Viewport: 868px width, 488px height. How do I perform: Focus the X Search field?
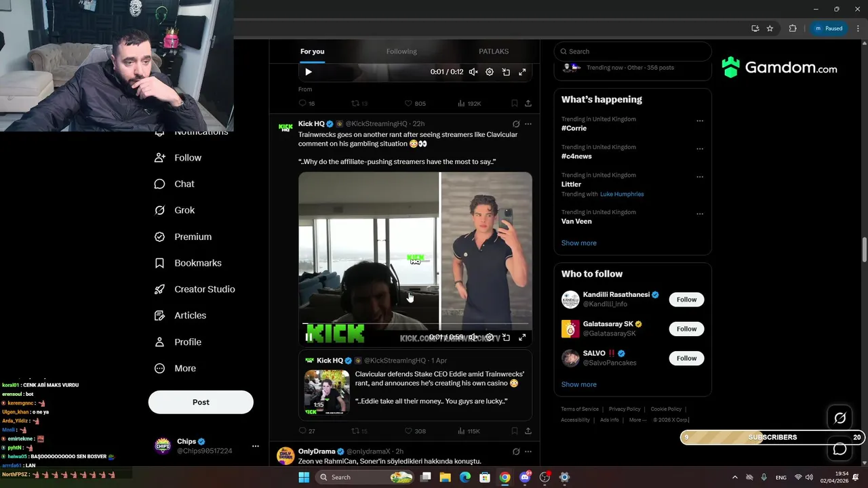click(x=633, y=52)
